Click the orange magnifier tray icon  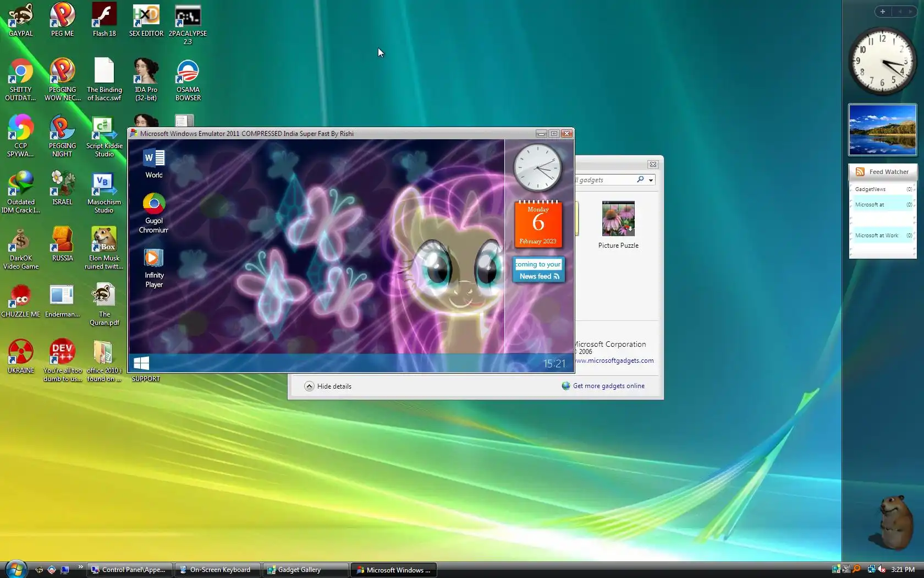click(x=856, y=569)
